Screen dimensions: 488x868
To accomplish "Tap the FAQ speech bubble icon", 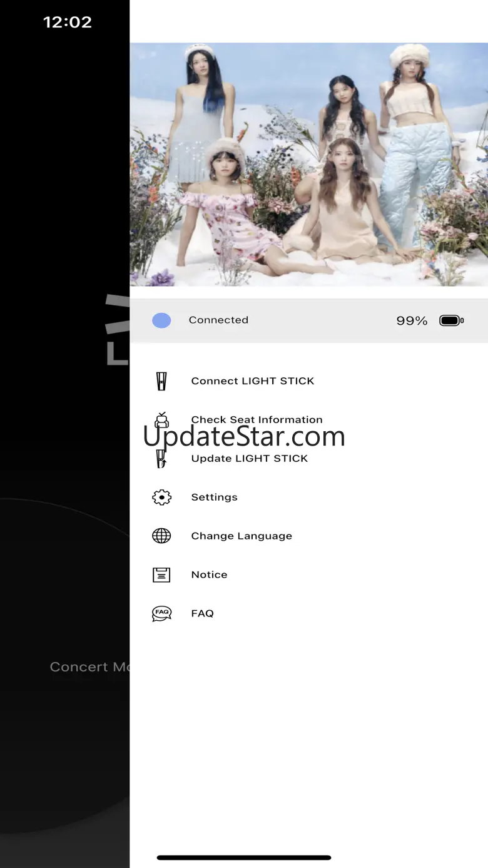I will [161, 614].
